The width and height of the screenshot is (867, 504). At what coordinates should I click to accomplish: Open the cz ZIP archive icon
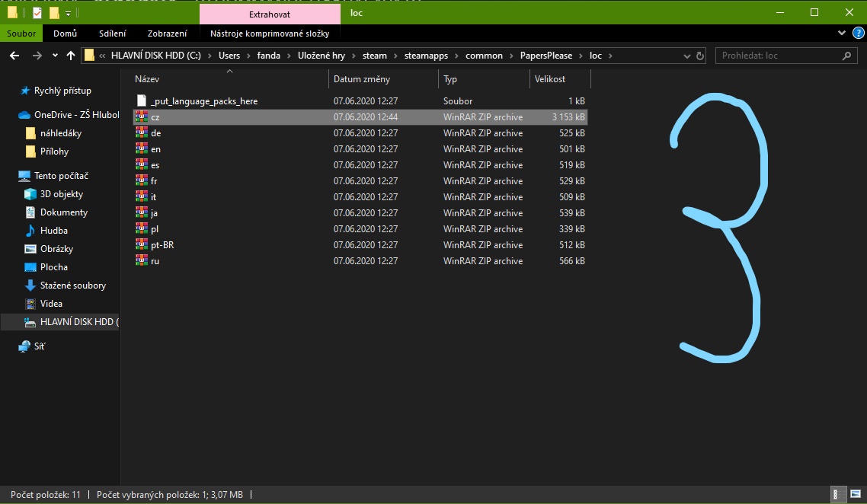point(142,116)
